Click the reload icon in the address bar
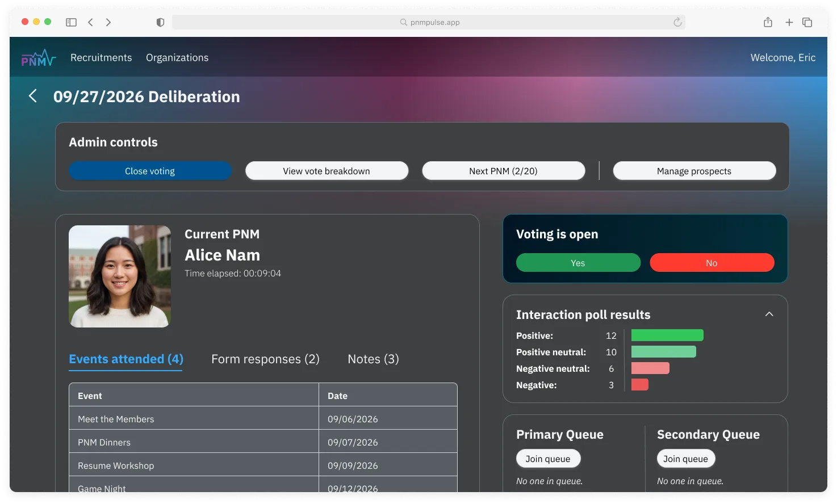 pyautogui.click(x=676, y=22)
